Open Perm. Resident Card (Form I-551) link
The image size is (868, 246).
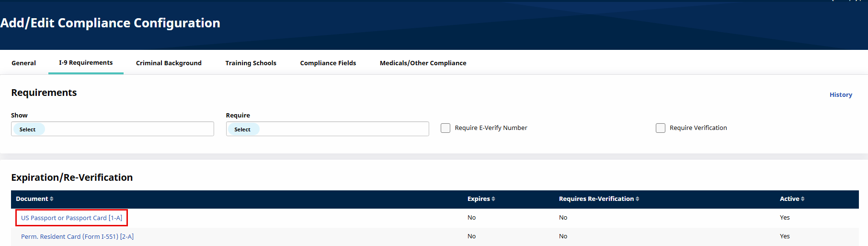[77, 236]
